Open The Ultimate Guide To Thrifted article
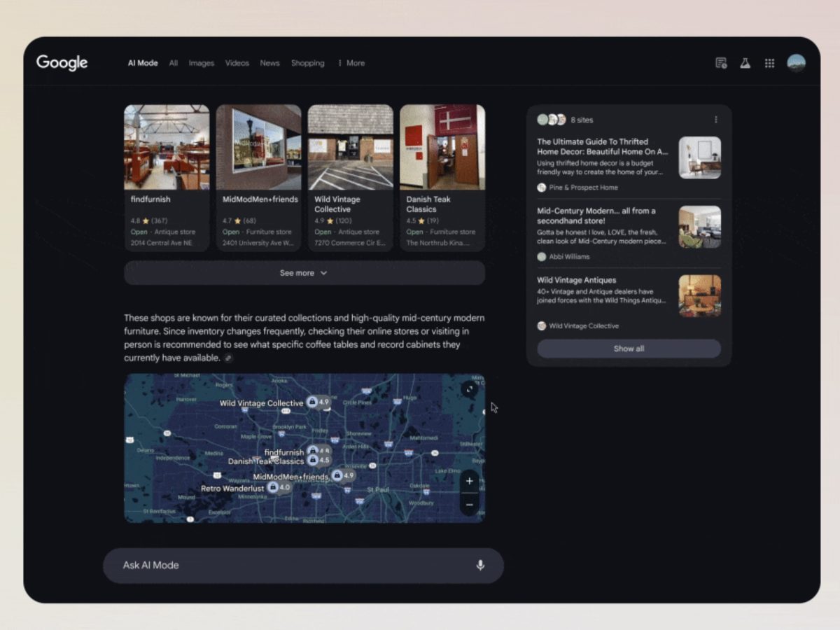The width and height of the screenshot is (840, 630). (x=603, y=146)
